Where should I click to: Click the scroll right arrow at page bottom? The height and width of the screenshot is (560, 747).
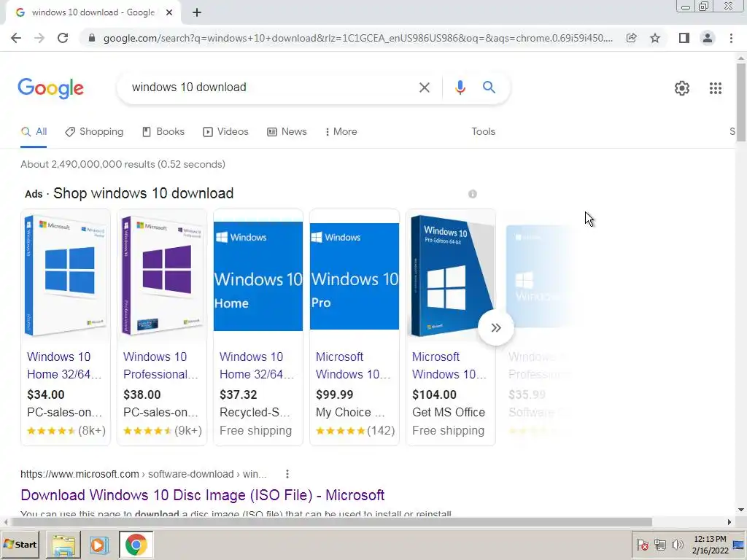[729, 522]
